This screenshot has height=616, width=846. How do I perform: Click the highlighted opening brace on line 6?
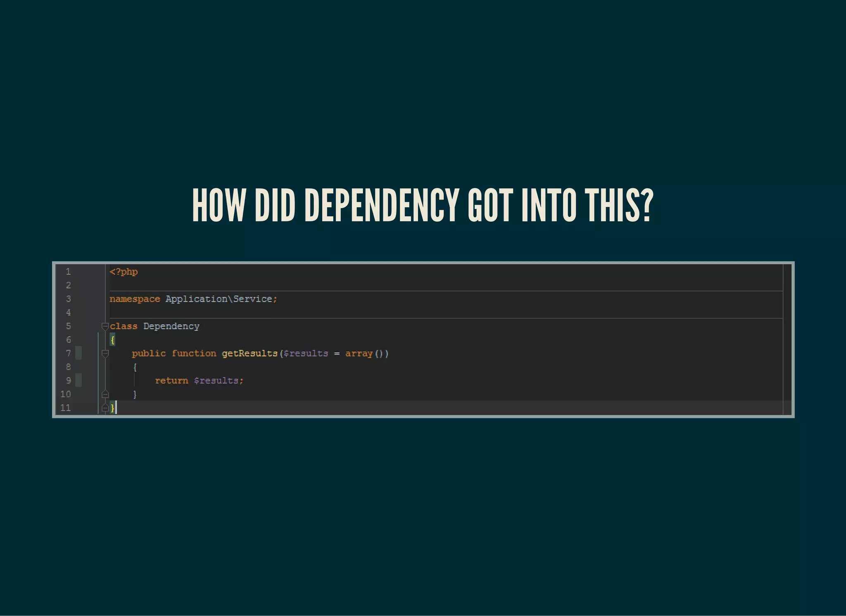112,340
